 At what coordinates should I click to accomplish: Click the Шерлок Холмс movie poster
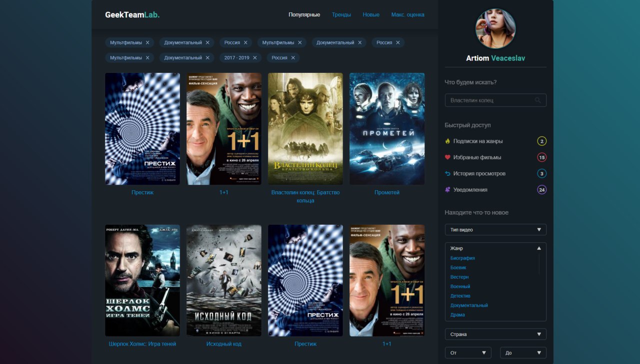[x=142, y=281]
